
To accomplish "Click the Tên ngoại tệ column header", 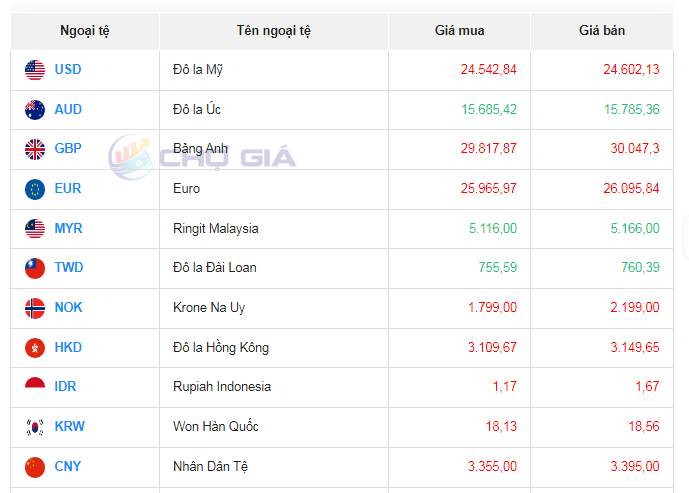I will tap(273, 31).
